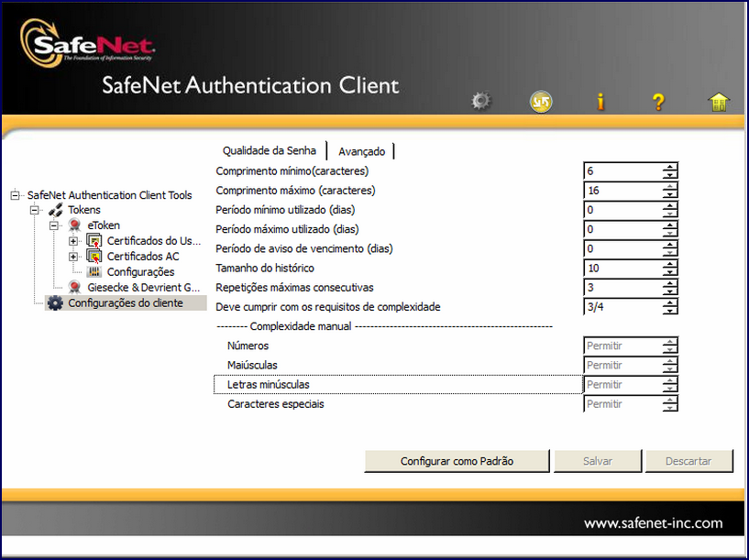Increase Período de aviso de vencimento value
This screenshot has width=749, height=560.
(x=670, y=244)
